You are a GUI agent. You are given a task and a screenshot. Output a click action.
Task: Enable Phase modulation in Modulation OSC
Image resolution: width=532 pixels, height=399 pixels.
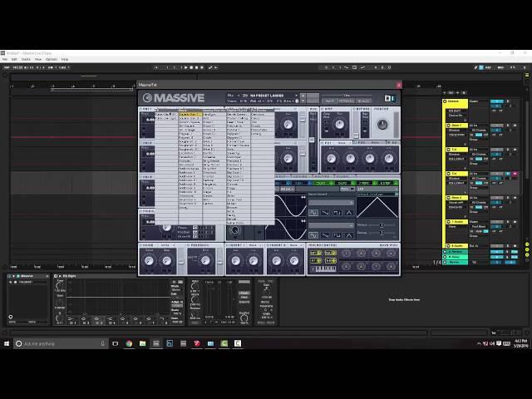tap(195, 228)
